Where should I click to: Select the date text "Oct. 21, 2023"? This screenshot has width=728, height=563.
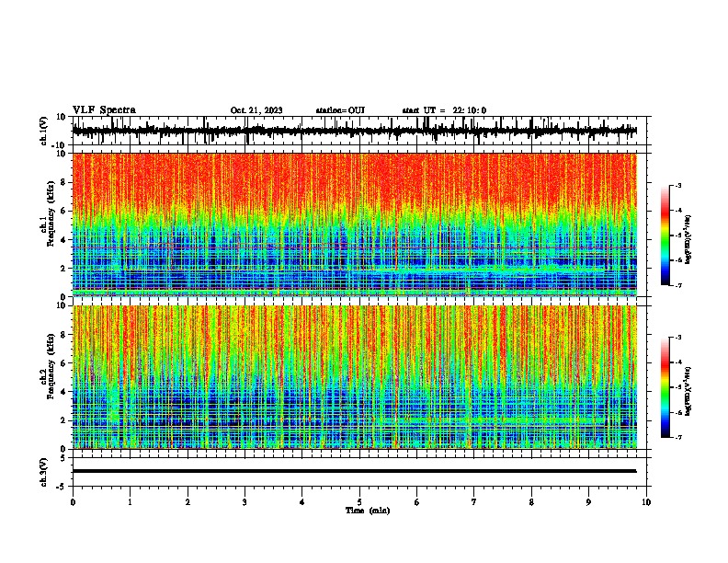256,110
